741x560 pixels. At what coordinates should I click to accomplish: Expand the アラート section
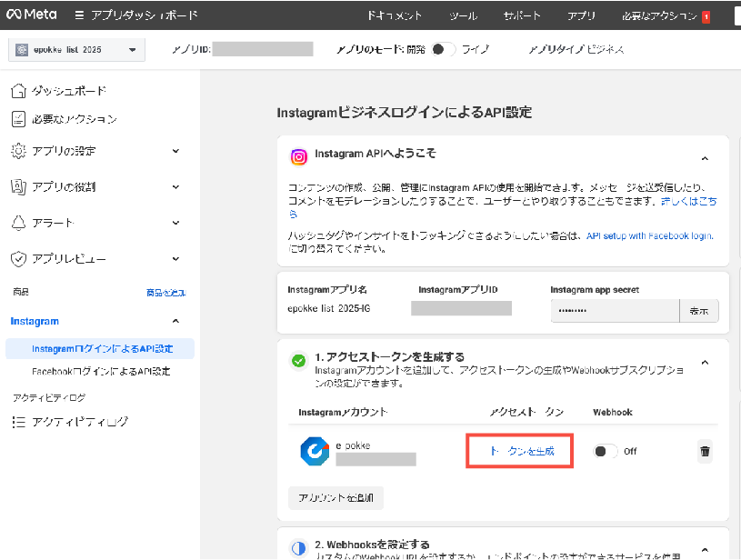(x=175, y=223)
